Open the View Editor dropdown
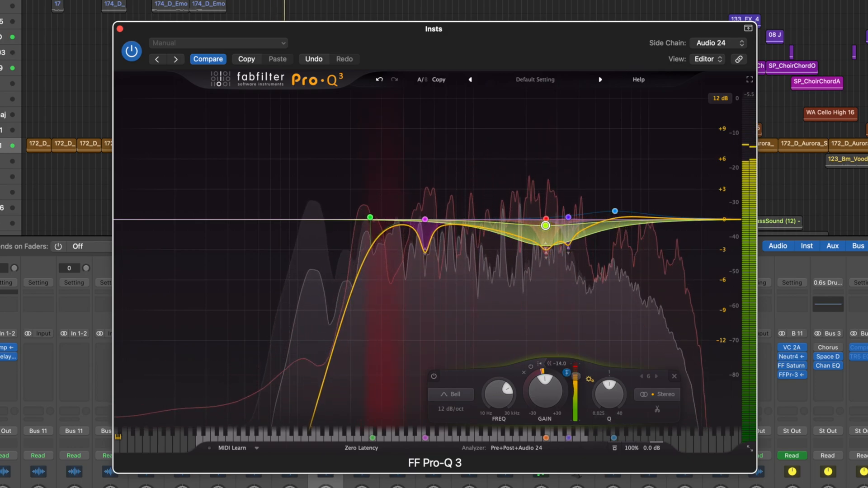This screenshot has width=868, height=488. tap(708, 59)
